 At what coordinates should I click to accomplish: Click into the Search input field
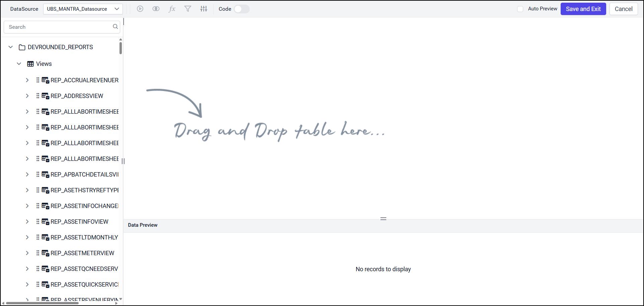click(59, 27)
